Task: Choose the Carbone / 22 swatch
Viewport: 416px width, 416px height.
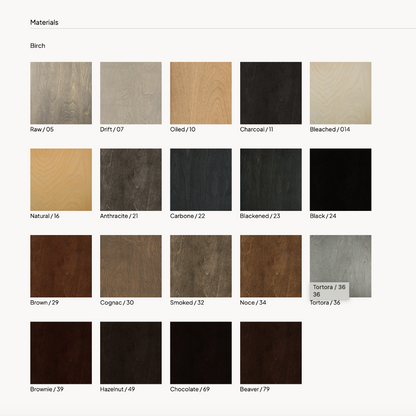Action: [x=201, y=180]
